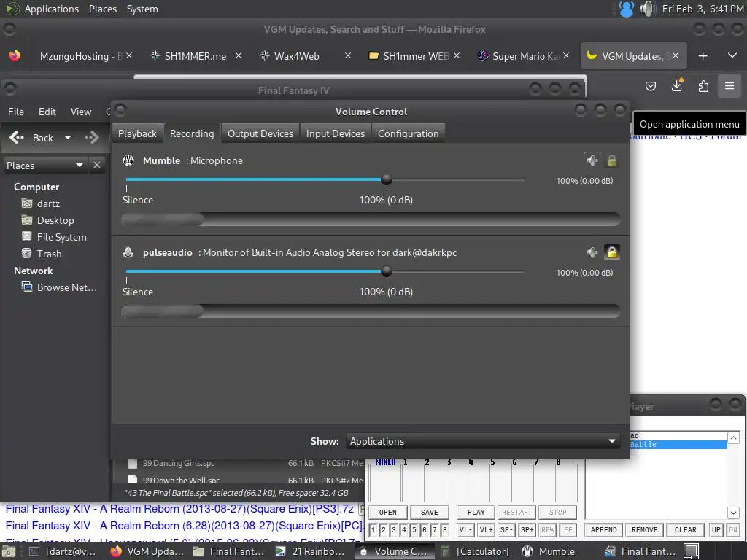The height and width of the screenshot is (560, 747).
Task: Open the Output Devices tab
Action: point(260,133)
